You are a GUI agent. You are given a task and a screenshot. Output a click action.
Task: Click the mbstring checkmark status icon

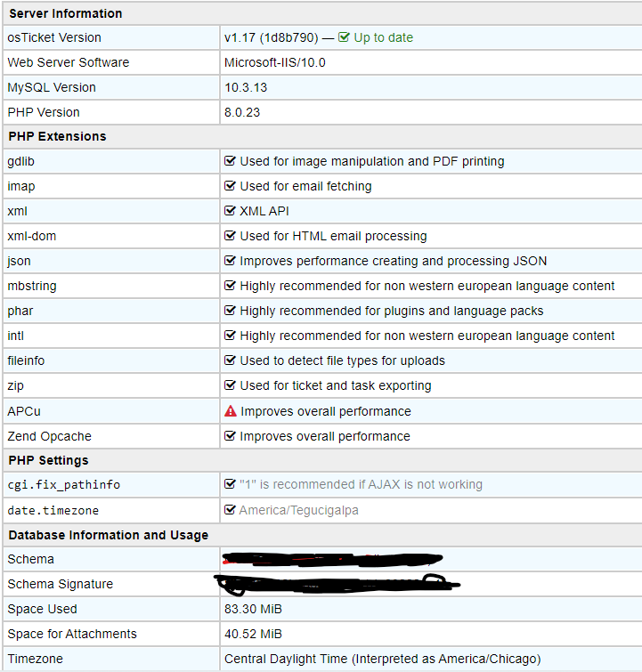[x=231, y=286]
